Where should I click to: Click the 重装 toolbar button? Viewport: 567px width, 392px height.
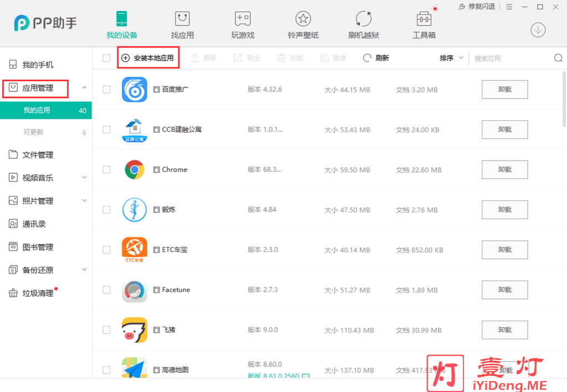(333, 58)
